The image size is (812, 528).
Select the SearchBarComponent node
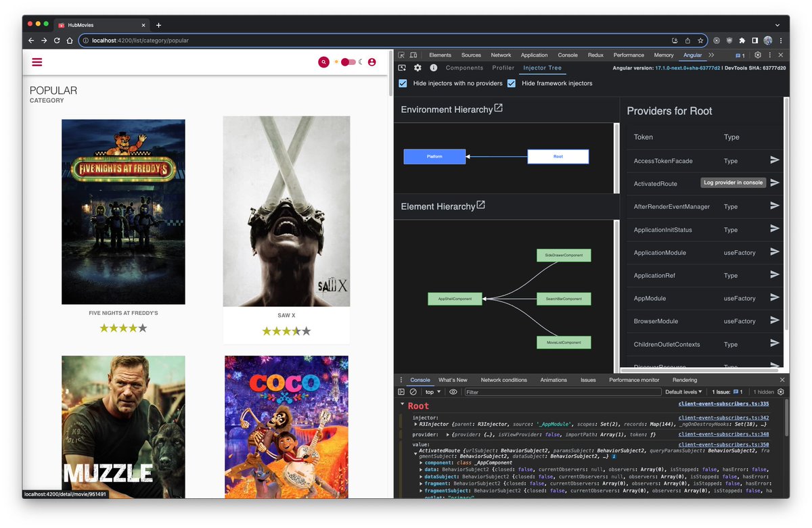click(x=564, y=299)
